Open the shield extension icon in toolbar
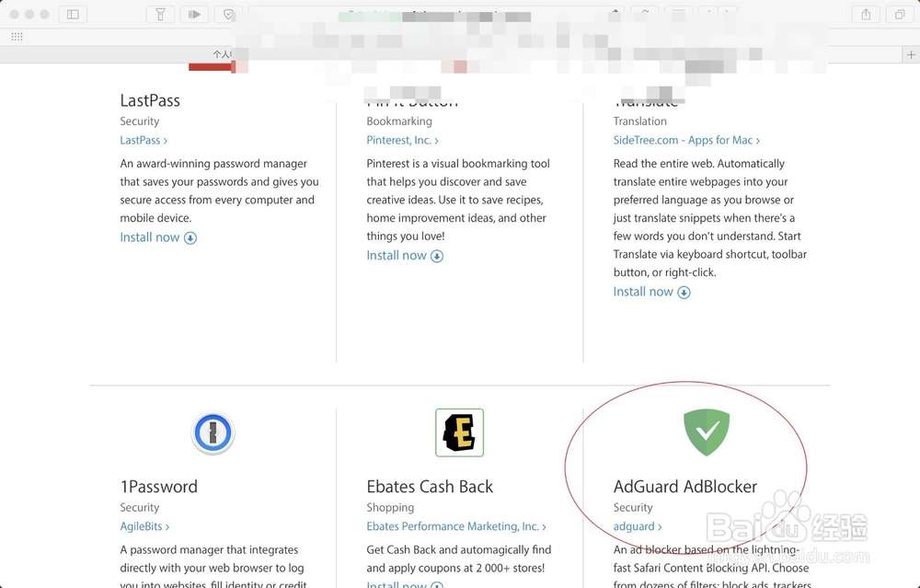Image resolution: width=920 pixels, height=588 pixels. (x=227, y=14)
